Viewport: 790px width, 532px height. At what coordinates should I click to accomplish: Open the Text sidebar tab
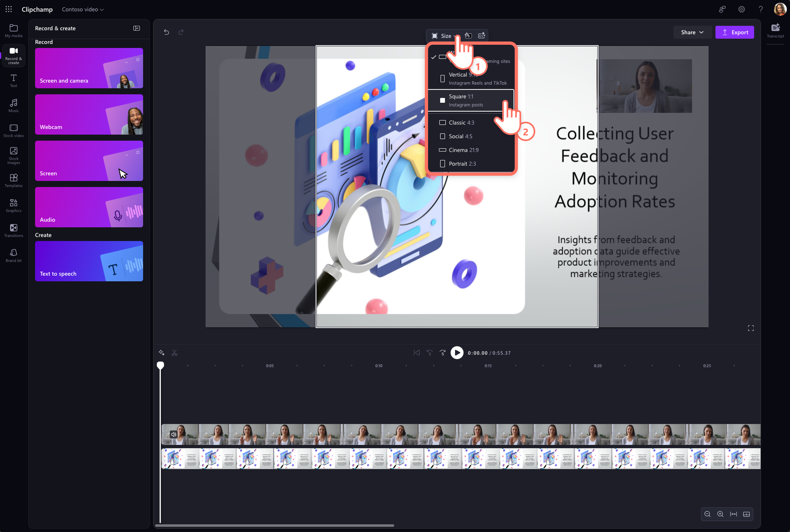(x=14, y=81)
